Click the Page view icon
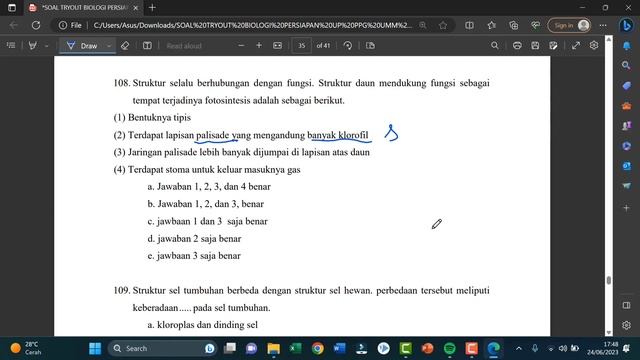 [x=370, y=45]
